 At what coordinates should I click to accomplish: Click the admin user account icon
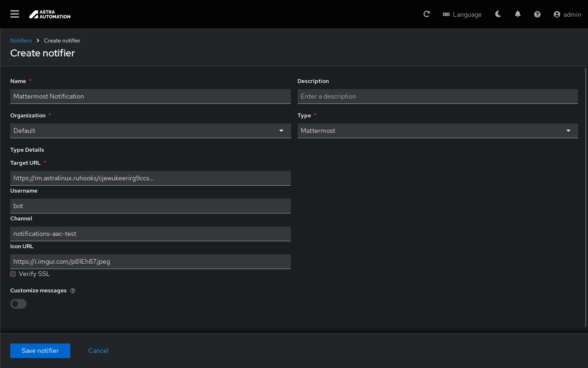557,14
